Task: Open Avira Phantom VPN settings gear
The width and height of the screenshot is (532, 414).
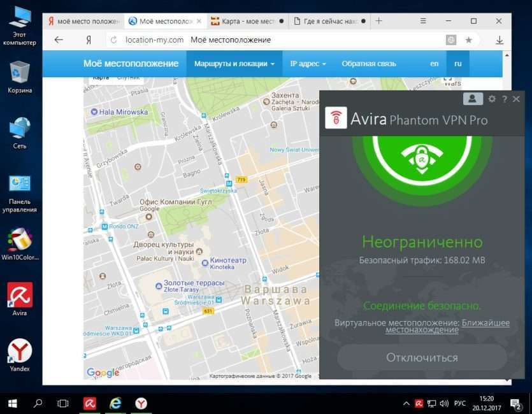Action: tap(492, 99)
